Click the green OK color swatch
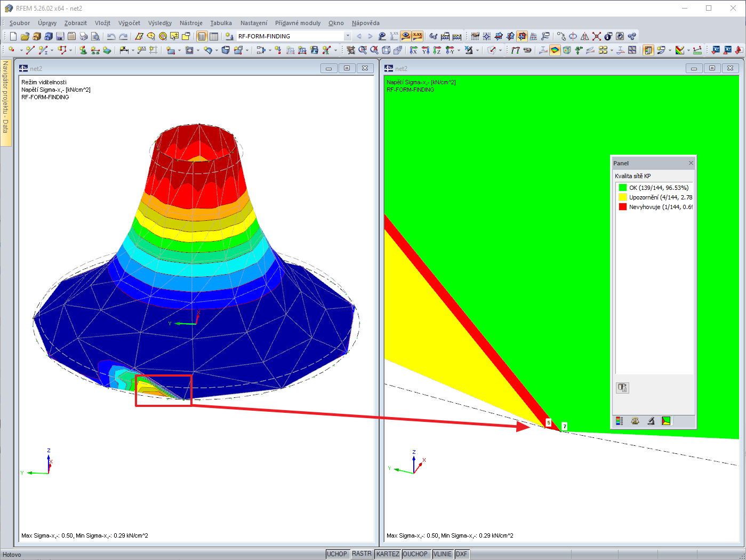 pyautogui.click(x=622, y=188)
